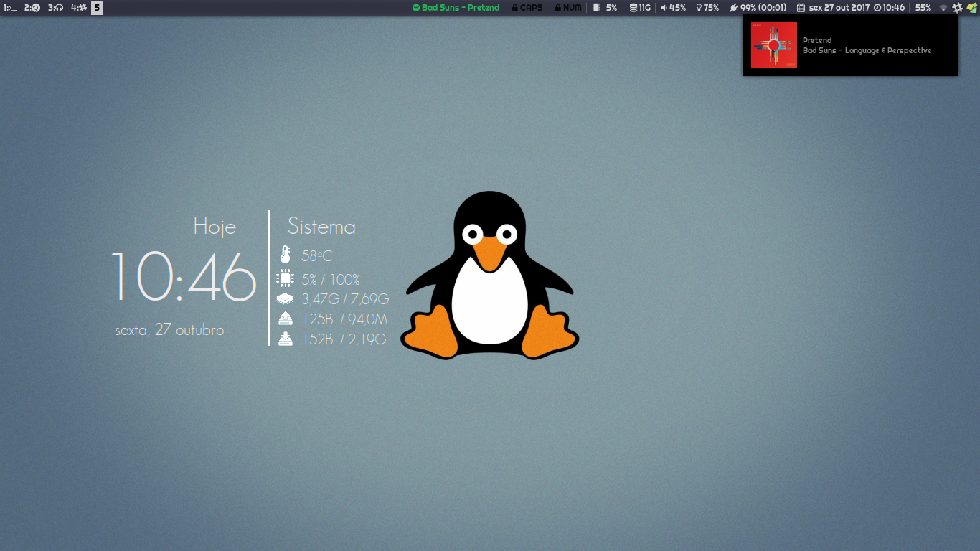This screenshot has width=980, height=551.
Task: Click the sexta, 27 outubro date
Action: (x=169, y=330)
